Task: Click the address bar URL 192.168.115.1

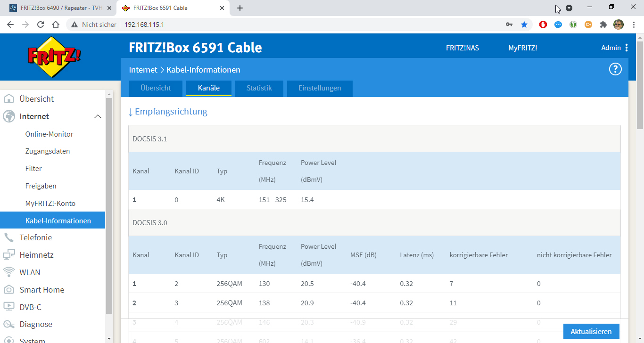Action: pos(144,24)
